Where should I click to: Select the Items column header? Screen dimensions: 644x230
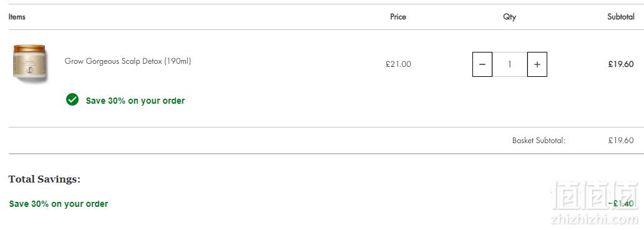point(17,17)
